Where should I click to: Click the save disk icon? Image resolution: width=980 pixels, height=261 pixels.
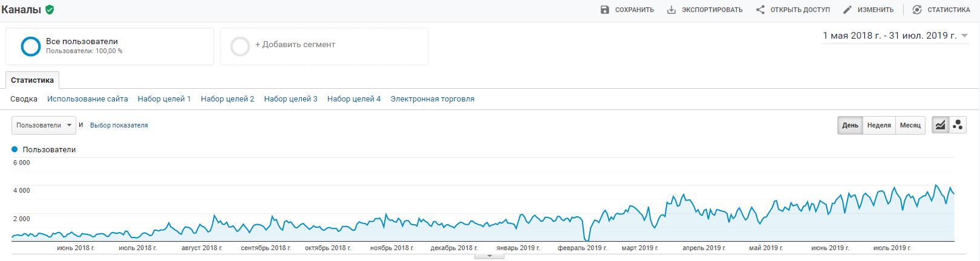tap(605, 10)
